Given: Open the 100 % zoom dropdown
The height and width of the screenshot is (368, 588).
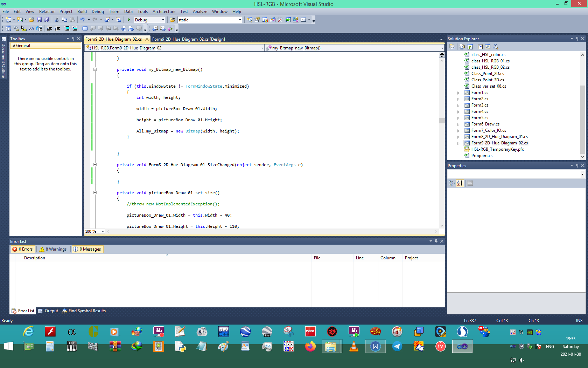Looking at the screenshot, I should tap(103, 231).
